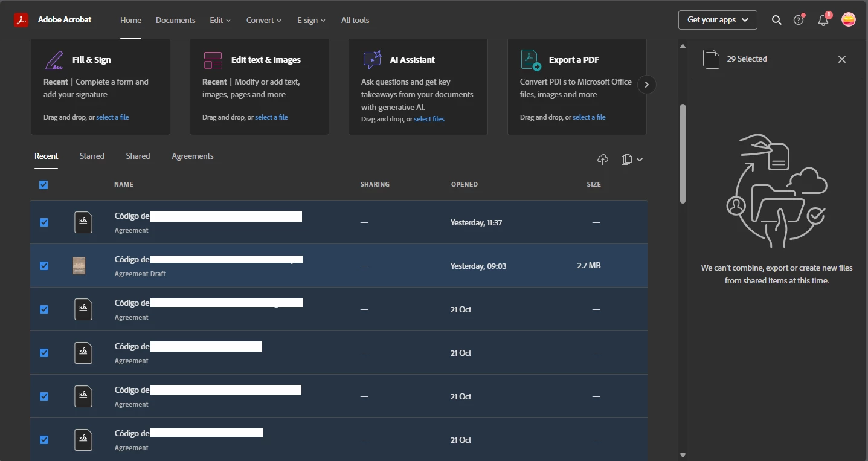Click the 2.7 MB size value
The width and height of the screenshot is (868, 461).
[x=589, y=265]
